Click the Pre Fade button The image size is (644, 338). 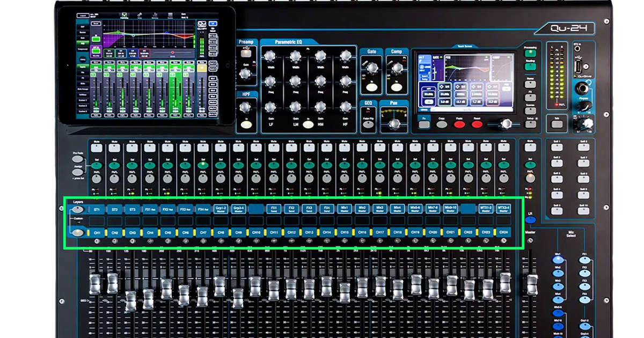(x=78, y=159)
